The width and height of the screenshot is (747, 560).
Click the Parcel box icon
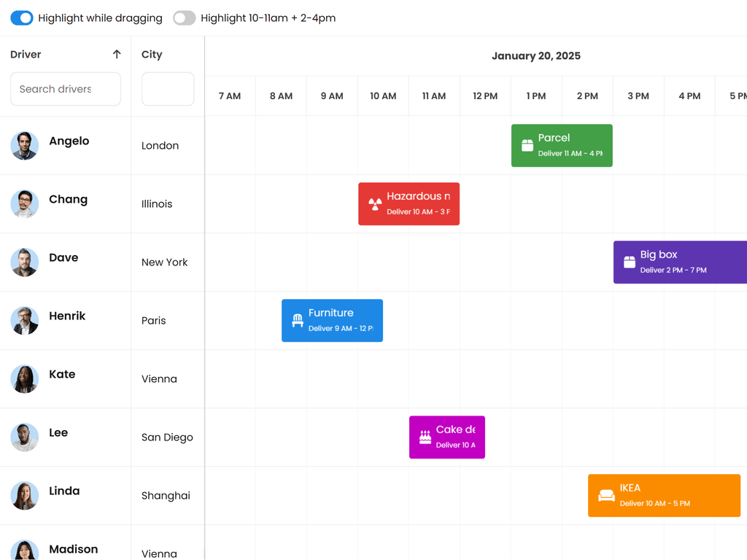527,146
